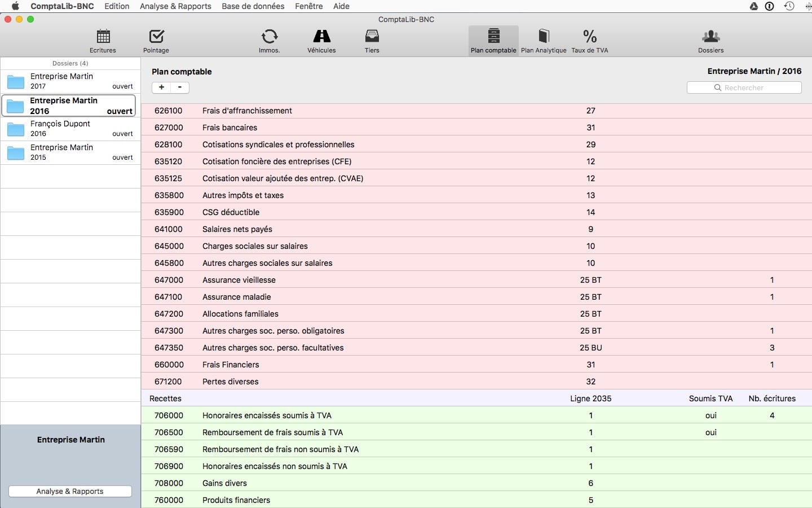Select the Entreprise Martin 2017 dossier
Screen dimensions: 812x508
click(x=70, y=81)
